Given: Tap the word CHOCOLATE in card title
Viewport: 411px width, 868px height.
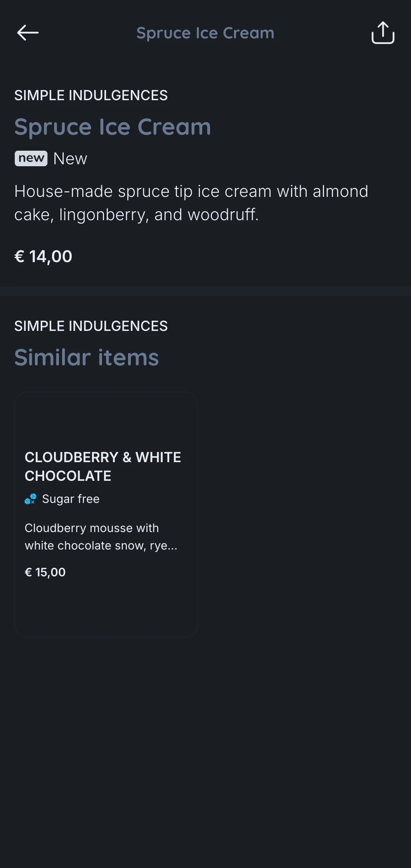Looking at the screenshot, I should point(68,476).
